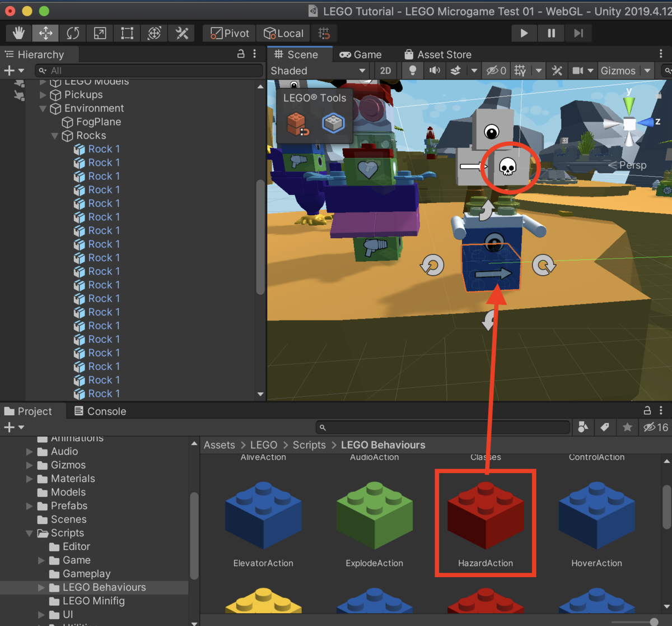Open Hierarchy create plus menu
The image size is (672, 626).
pos(14,71)
